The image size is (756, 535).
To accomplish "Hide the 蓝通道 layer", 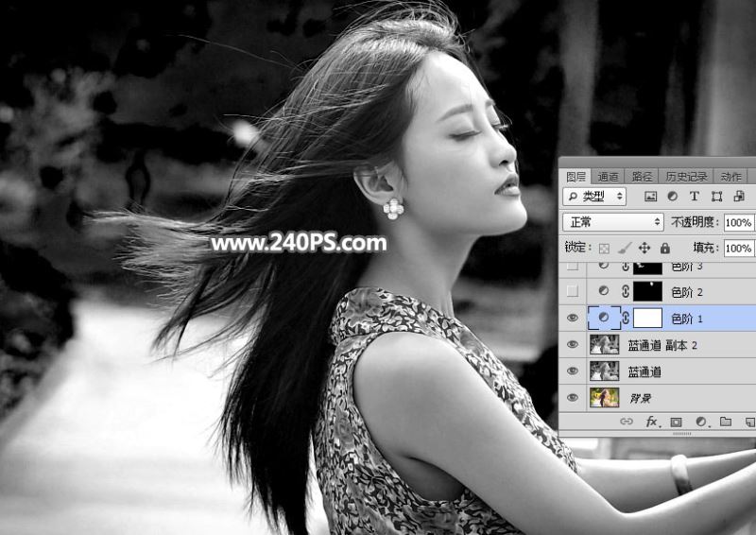I will pyautogui.click(x=573, y=371).
